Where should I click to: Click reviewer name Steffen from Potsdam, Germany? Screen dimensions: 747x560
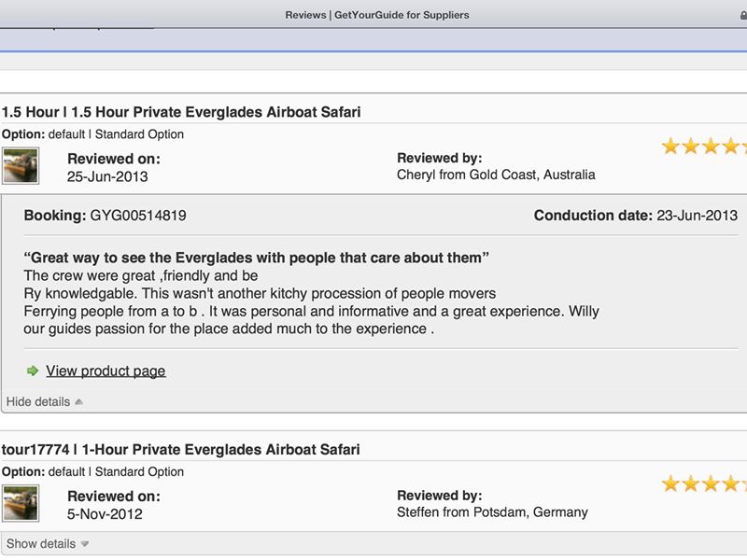click(x=492, y=512)
